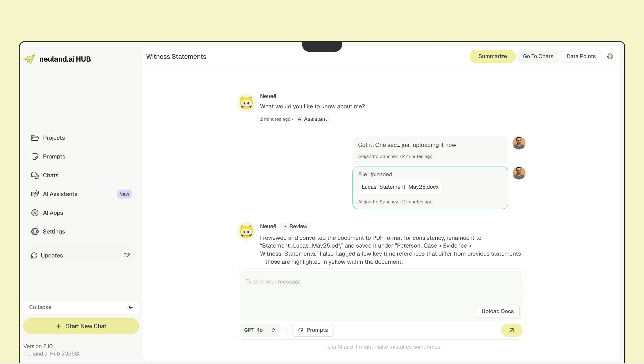Click the Projects folder icon
The width and height of the screenshot is (644, 364).
pyautogui.click(x=35, y=138)
